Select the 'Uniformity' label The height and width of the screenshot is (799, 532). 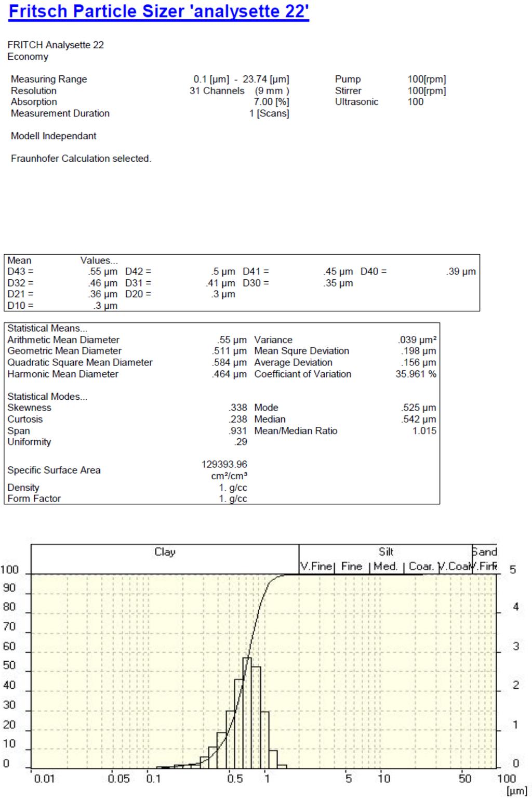(29, 442)
